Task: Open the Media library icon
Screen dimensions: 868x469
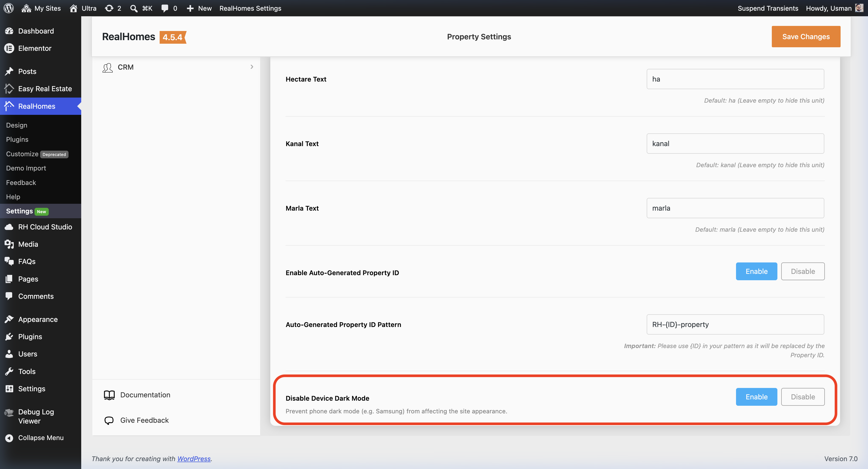Action: [x=9, y=244]
